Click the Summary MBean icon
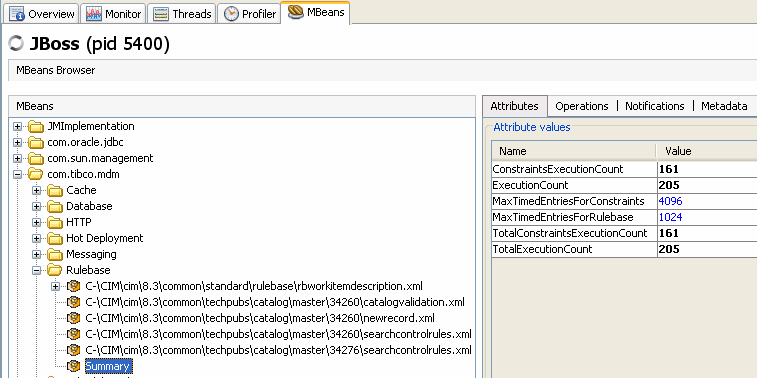757x378 pixels. click(73, 366)
